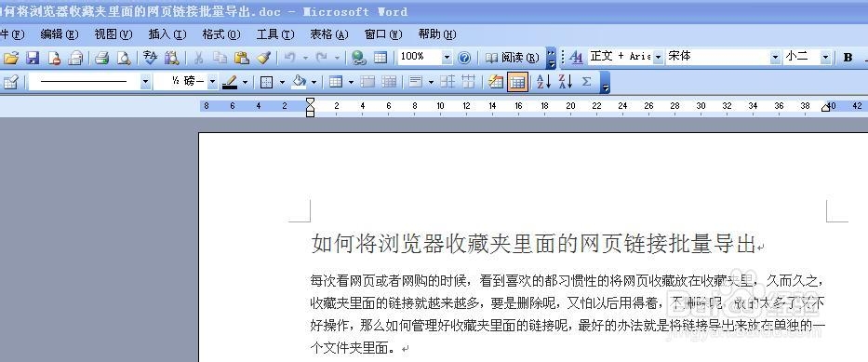Open the 格式(O) menu

coord(221,34)
